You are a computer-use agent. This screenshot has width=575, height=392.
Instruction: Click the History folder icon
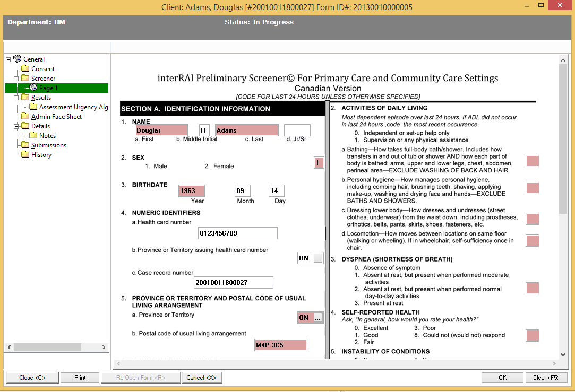coord(25,154)
